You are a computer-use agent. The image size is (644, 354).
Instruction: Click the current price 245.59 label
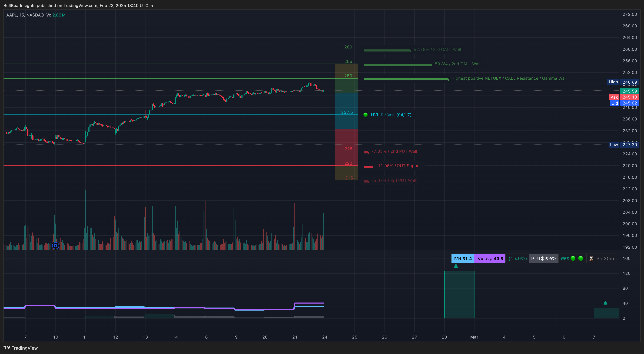coord(629,91)
